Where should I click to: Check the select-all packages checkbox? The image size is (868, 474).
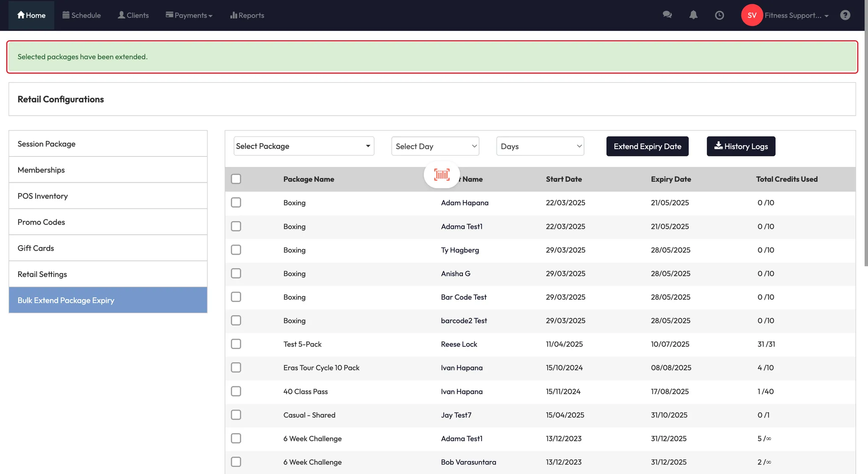coord(236,179)
